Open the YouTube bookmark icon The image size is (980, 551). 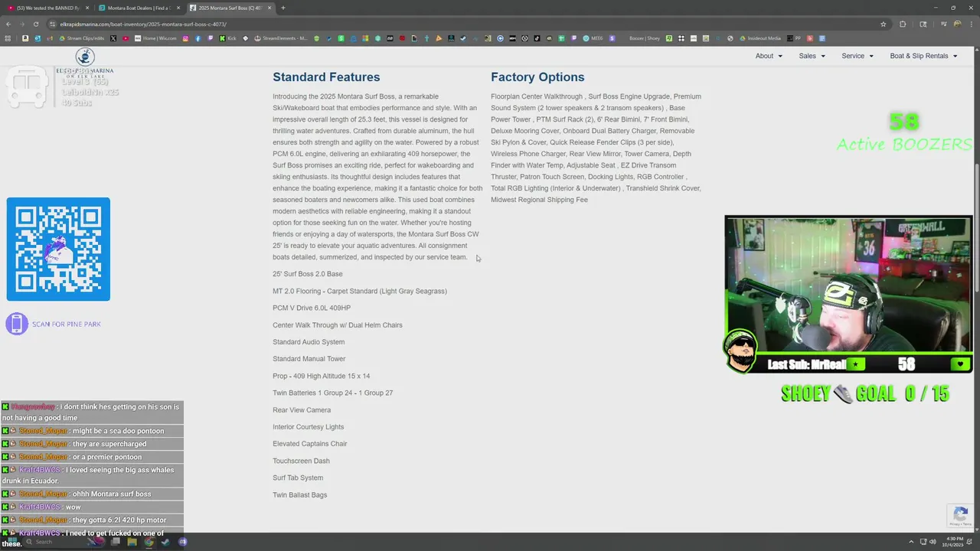tap(126, 38)
